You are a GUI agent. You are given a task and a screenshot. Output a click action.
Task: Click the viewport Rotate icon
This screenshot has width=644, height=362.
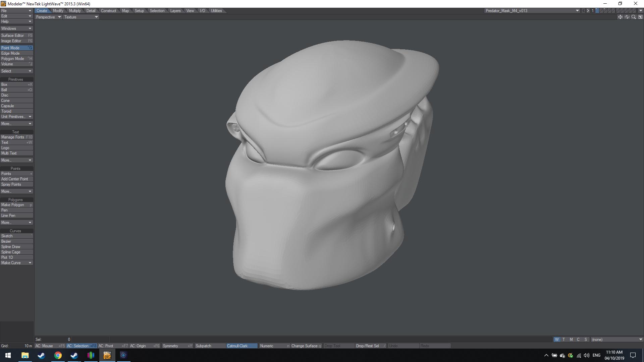click(x=627, y=17)
